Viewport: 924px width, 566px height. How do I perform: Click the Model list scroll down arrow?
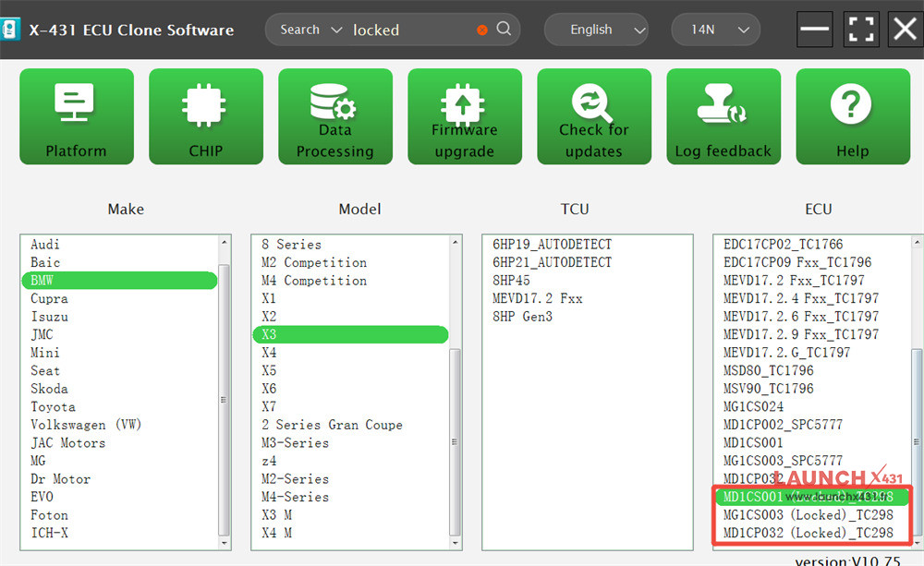pyautogui.click(x=455, y=543)
